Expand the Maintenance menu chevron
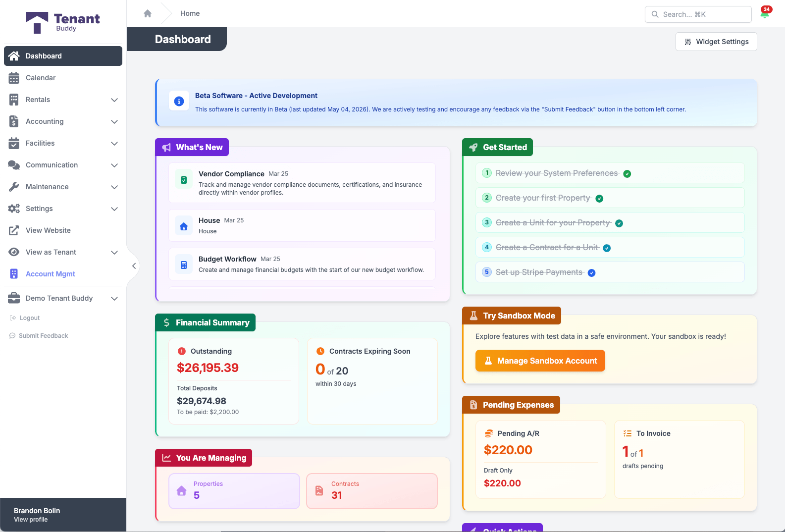 click(114, 187)
